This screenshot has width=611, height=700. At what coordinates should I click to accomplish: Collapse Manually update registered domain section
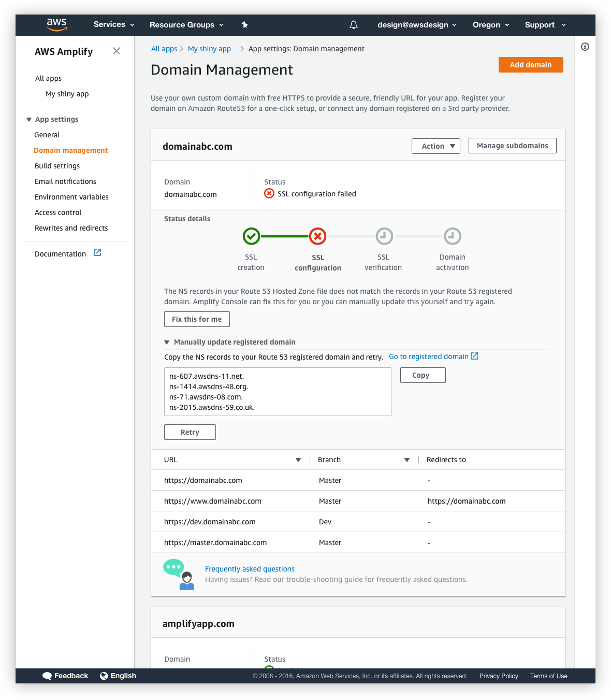(x=167, y=342)
